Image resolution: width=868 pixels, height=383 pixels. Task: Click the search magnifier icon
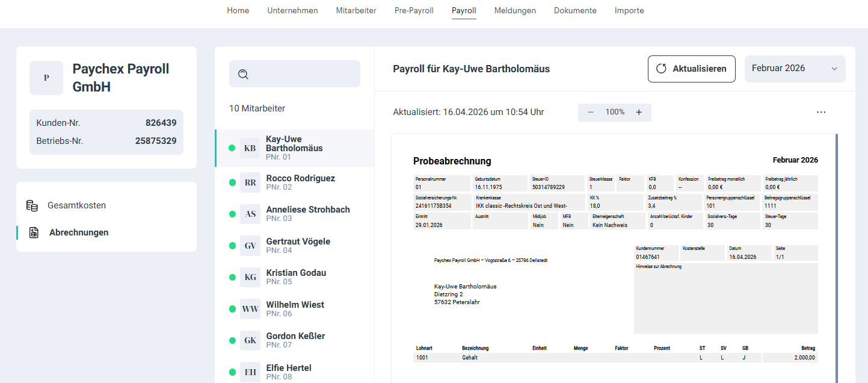coord(243,74)
